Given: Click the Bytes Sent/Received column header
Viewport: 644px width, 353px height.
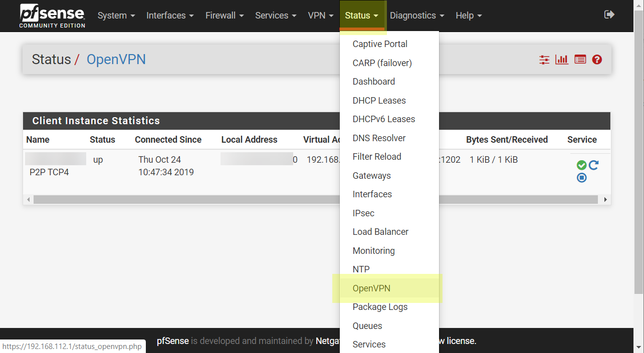Looking at the screenshot, I should [507, 140].
